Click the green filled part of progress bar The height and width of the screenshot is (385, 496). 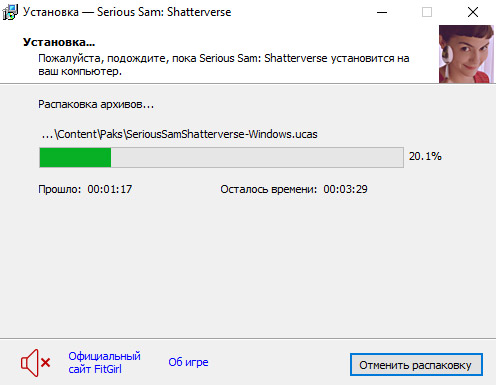tap(75, 157)
